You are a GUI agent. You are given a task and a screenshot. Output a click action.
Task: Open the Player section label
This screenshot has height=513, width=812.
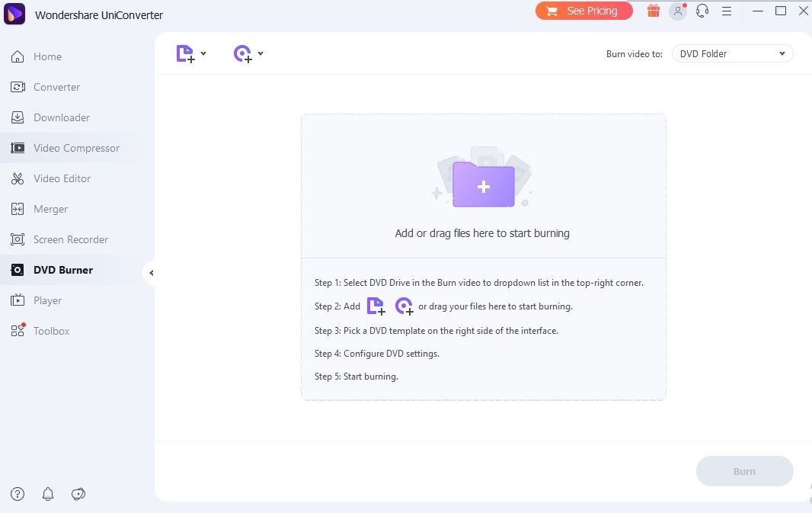point(48,300)
